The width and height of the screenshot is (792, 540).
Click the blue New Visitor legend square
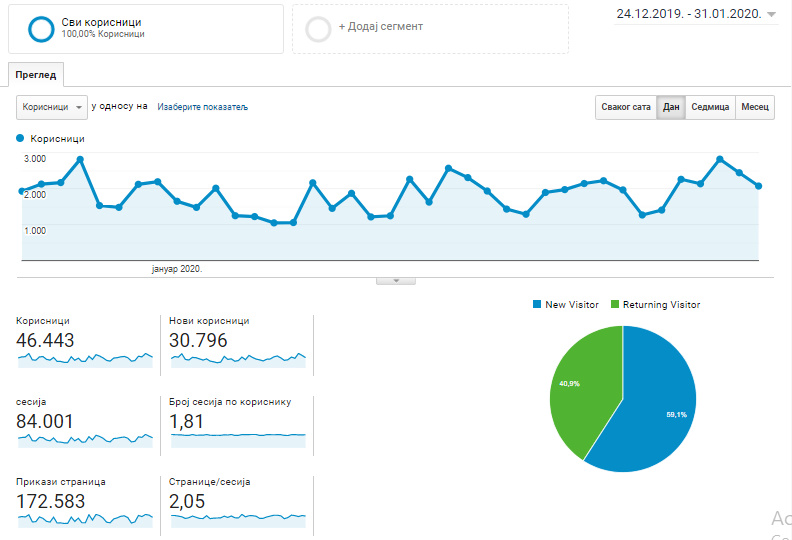538,304
